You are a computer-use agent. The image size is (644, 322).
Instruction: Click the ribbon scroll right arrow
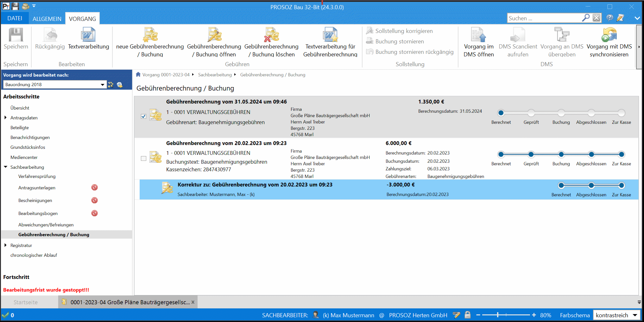tap(639, 47)
